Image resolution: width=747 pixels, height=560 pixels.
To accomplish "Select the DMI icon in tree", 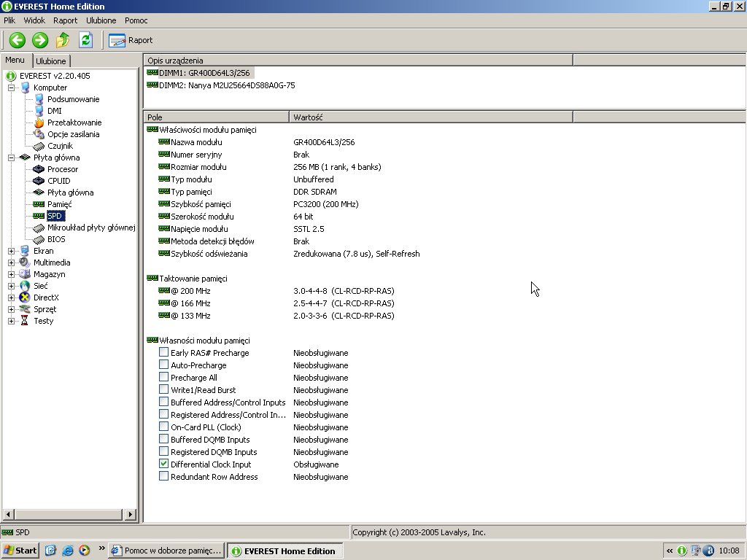I will tap(39, 111).
